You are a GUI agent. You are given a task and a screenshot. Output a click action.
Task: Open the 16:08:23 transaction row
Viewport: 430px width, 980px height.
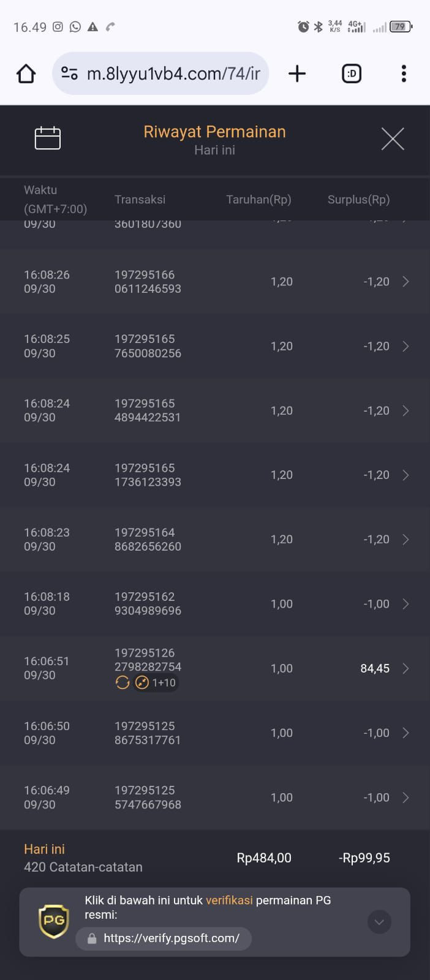[215, 540]
